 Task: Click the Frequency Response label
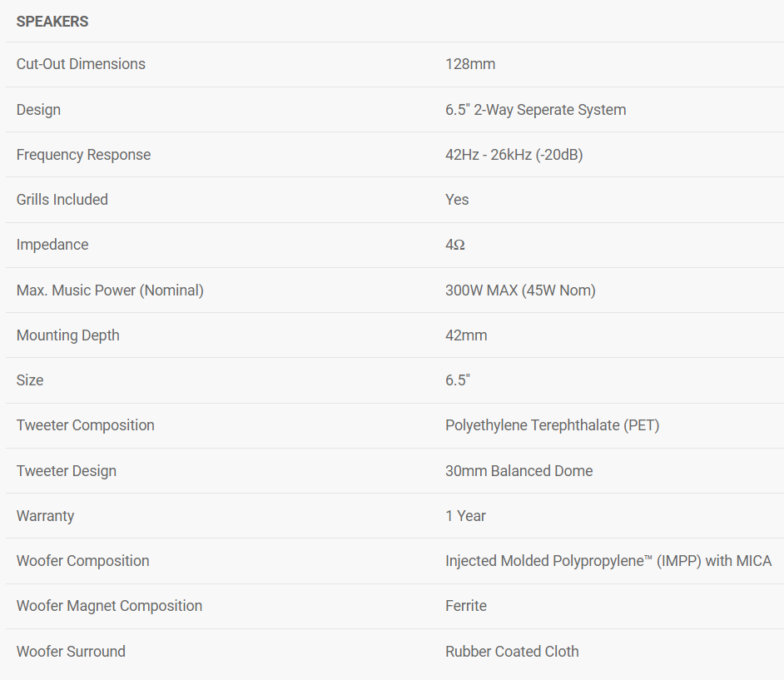83,155
